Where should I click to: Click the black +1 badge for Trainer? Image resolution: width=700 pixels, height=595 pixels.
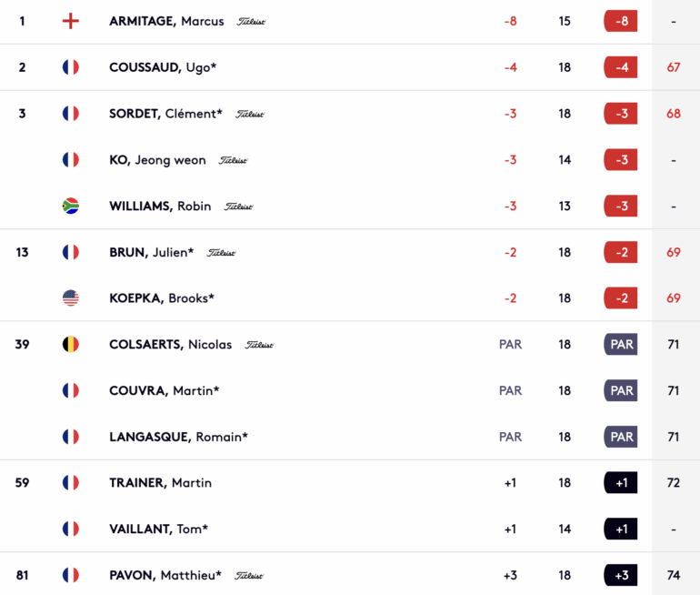coord(621,483)
